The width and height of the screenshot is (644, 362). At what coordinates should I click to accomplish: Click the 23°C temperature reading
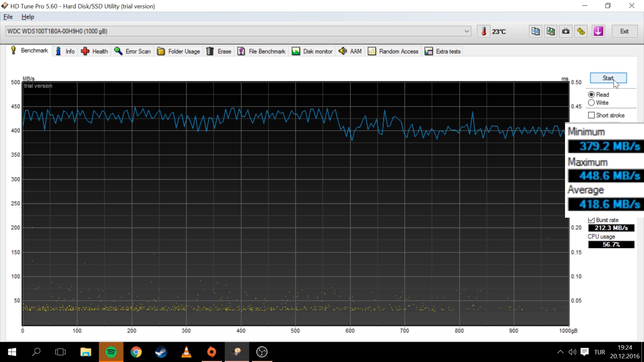[x=499, y=32]
